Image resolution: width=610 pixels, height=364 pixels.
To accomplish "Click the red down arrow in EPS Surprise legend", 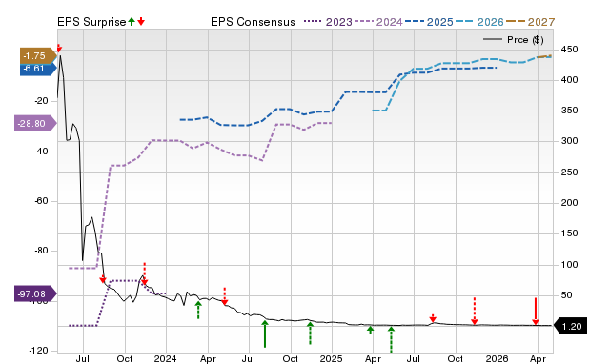I will click(x=141, y=22).
